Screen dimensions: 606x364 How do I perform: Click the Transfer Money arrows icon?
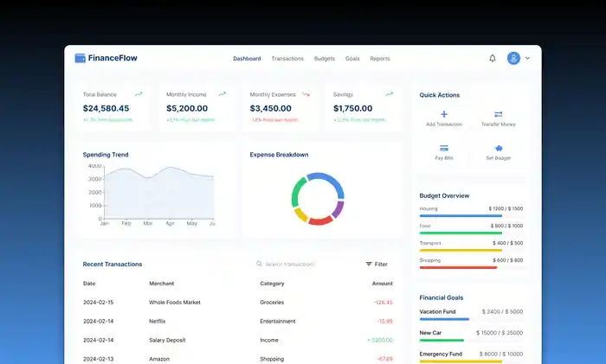point(498,114)
